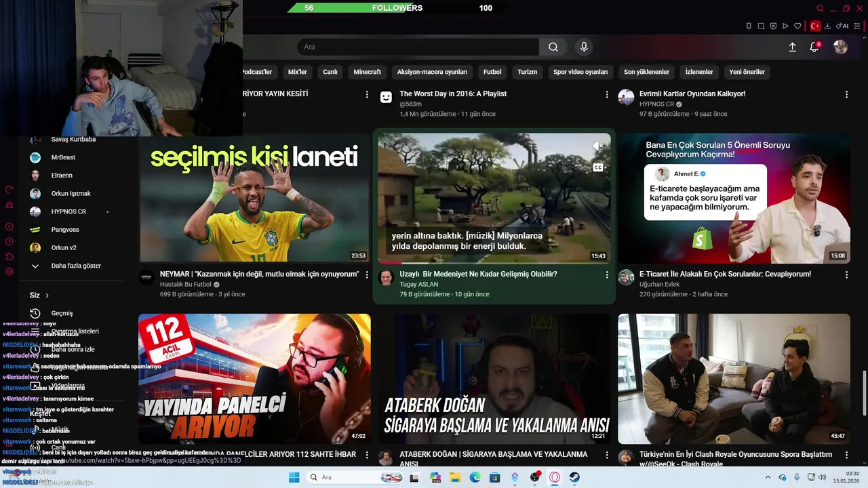The image size is (868, 488).
Task: Click the preview video red progress bar
Action: (390, 262)
